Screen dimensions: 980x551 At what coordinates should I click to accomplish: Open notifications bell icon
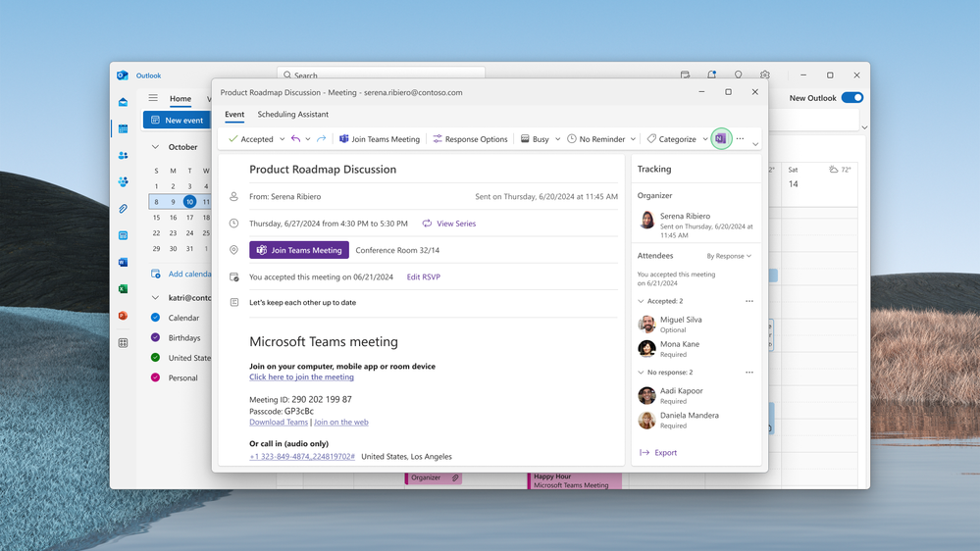click(712, 75)
